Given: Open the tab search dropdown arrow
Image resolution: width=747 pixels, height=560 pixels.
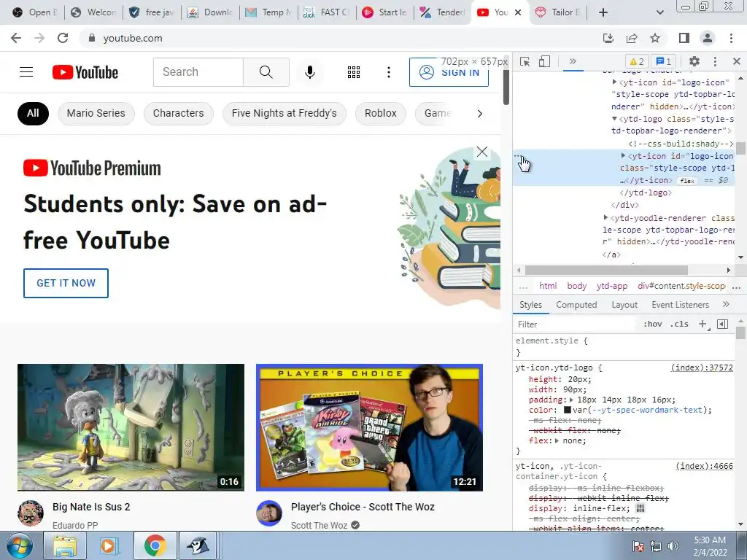Looking at the screenshot, I should (x=659, y=12).
